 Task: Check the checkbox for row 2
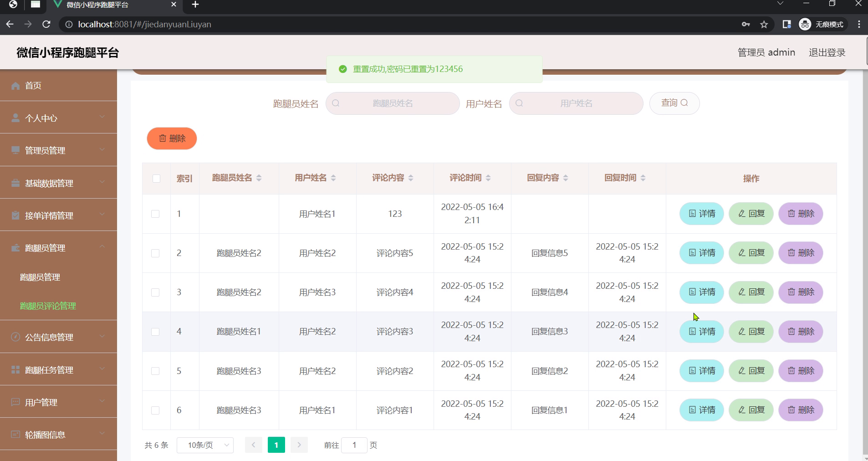coord(155,253)
